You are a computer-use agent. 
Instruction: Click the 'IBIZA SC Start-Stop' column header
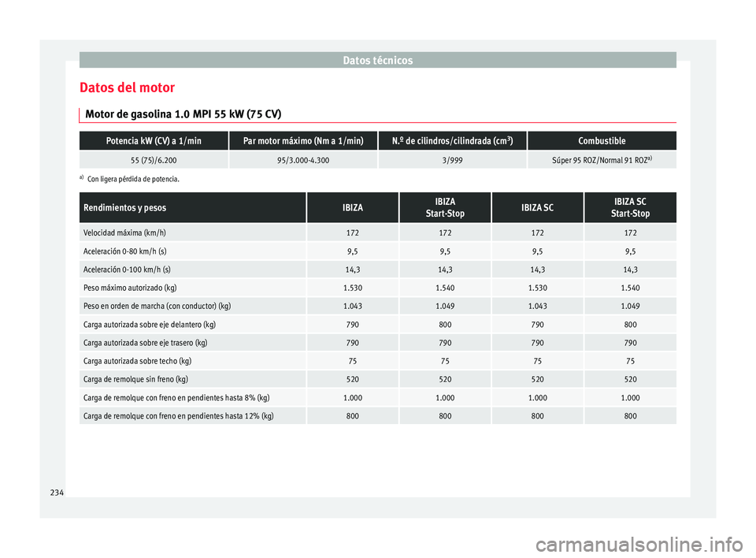(x=630, y=207)
